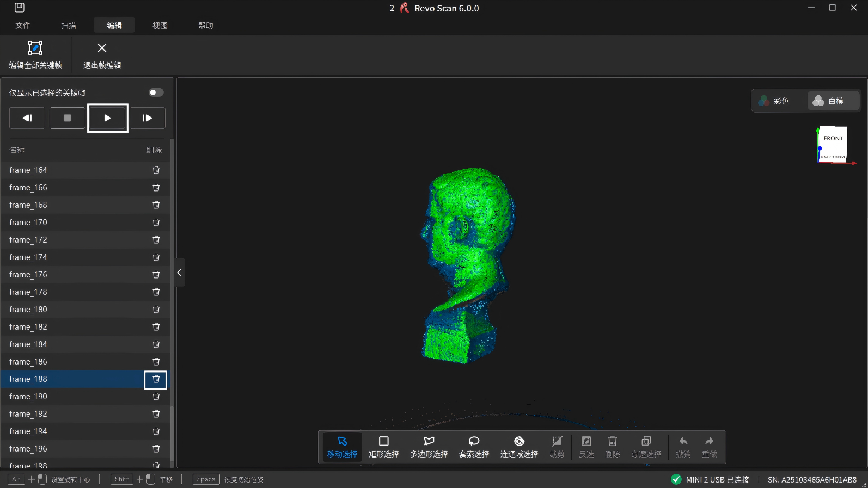Screen dimensions: 868x488
Task: Click the FRONT face of the view cube
Action: [833, 139]
